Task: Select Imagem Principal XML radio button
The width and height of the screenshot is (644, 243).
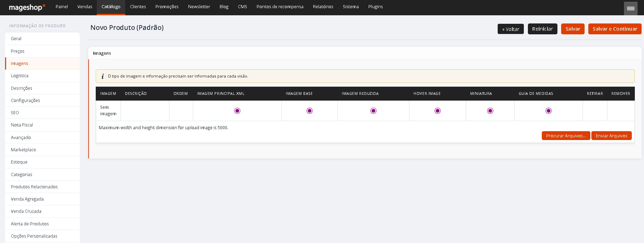Action: click(x=237, y=111)
